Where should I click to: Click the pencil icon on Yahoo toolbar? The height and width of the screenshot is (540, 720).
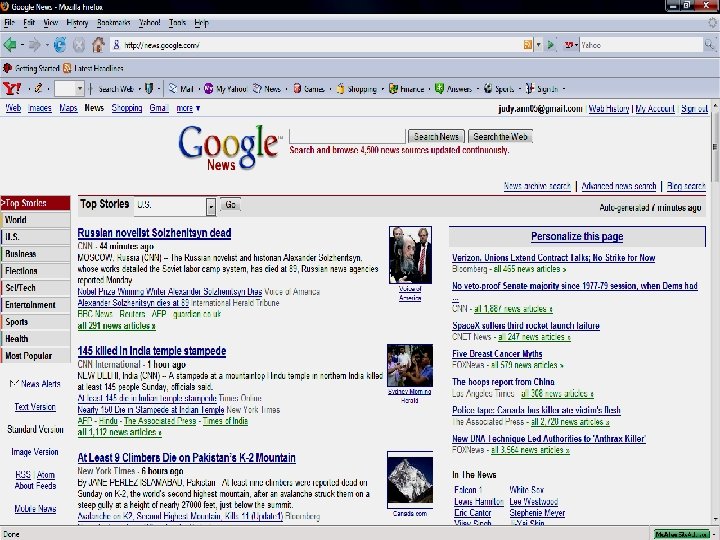click(39, 88)
